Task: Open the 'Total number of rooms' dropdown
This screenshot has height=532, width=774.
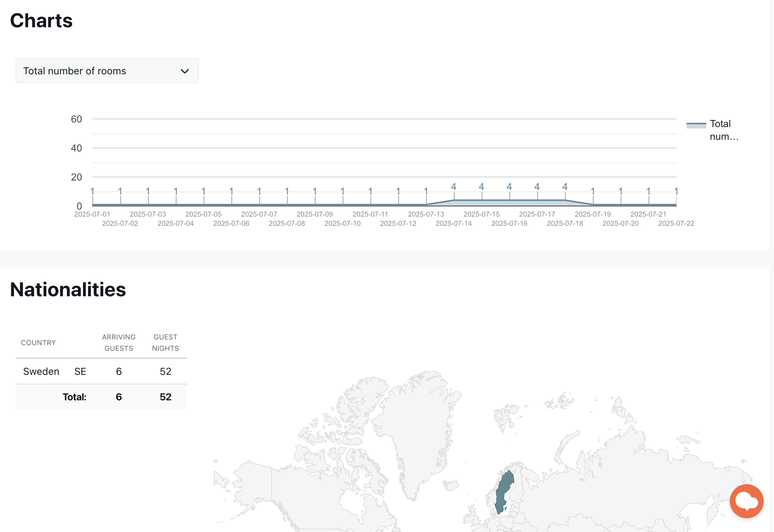Action: coord(107,71)
